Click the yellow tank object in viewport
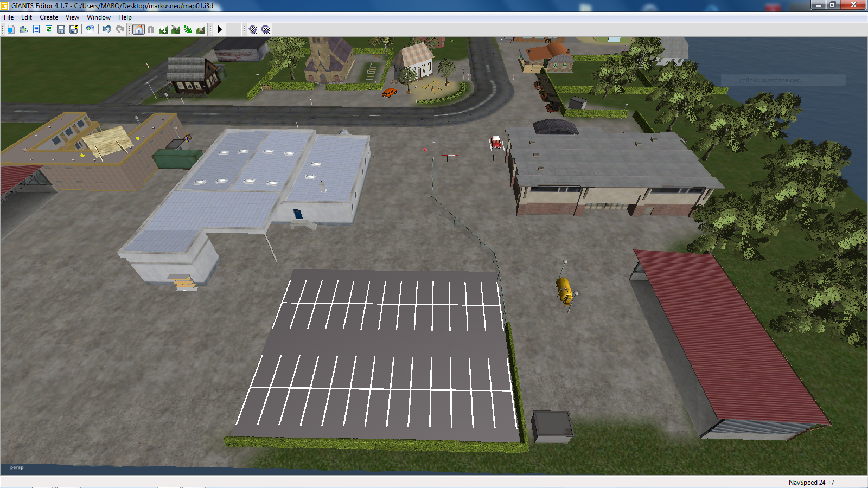 pyautogui.click(x=564, y=290)
